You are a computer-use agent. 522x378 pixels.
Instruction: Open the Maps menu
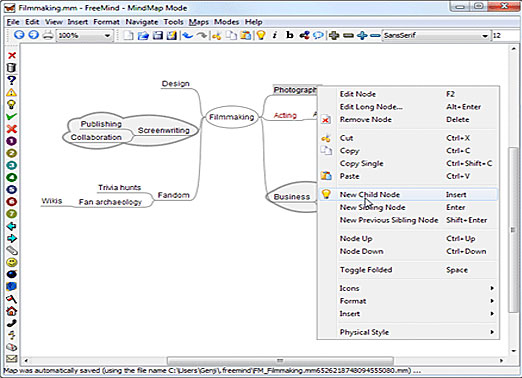(199, 22)
